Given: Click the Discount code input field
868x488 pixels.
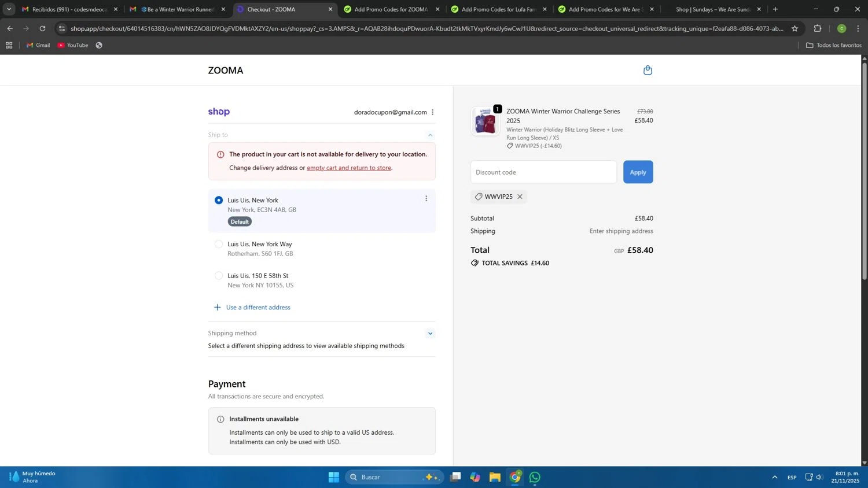Looking at the screenshot, I should (x=543, y=172).
